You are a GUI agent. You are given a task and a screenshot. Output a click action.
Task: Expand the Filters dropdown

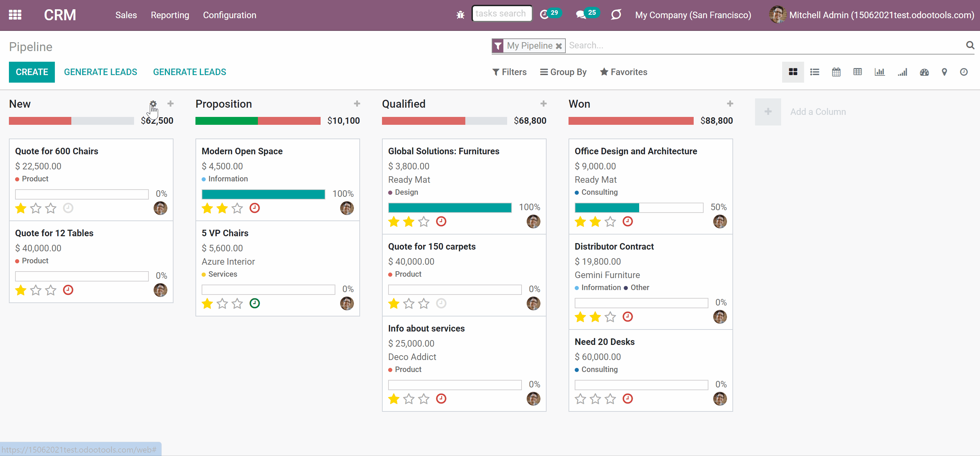pos(510,72)
